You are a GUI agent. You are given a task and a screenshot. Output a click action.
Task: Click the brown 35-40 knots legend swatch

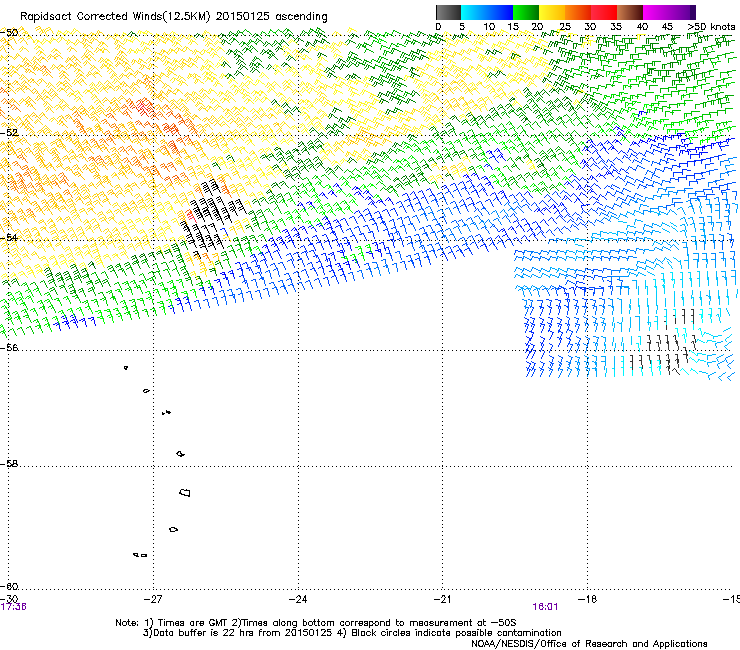(630, 12)
